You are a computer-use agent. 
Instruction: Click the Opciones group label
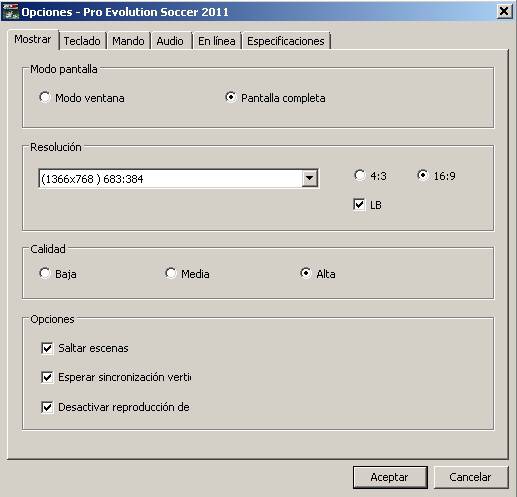(52, 319)
